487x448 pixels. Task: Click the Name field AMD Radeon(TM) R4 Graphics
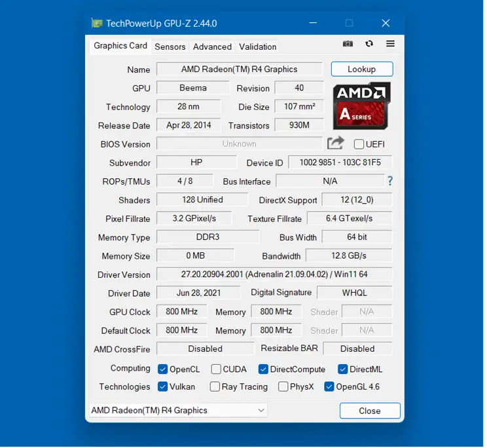coord(240,69)
